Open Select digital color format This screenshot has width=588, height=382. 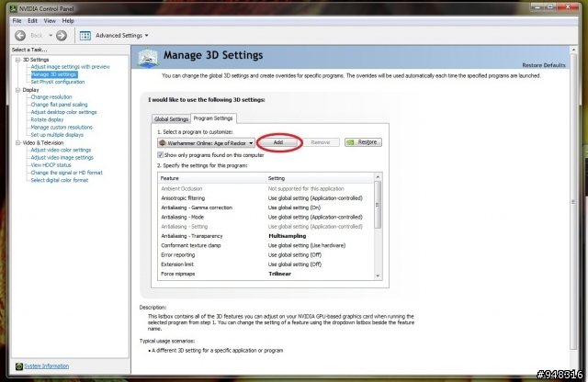59,180
